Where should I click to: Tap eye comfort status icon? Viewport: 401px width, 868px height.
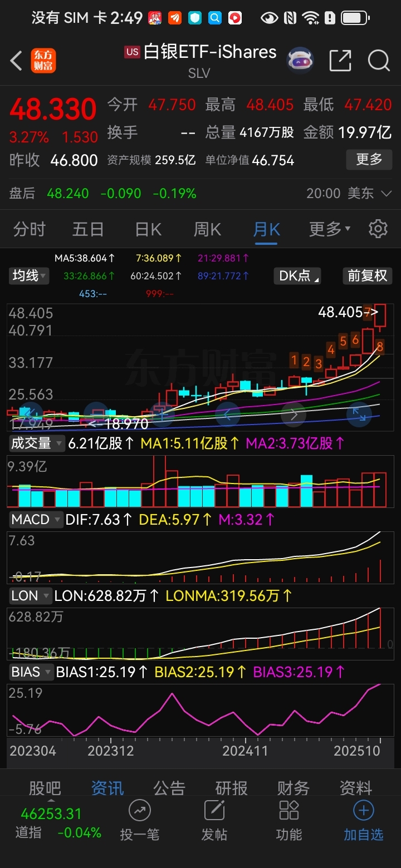click(270, 18)
